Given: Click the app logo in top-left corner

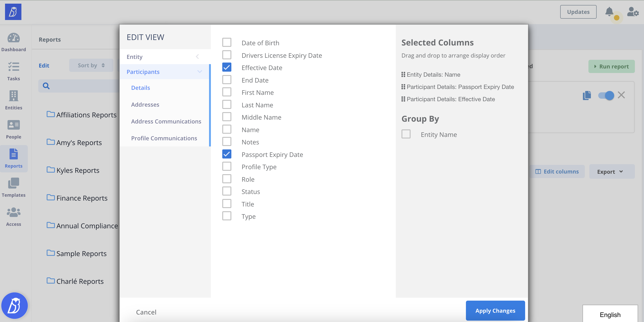Looking at the screenshot, I should click(13, 12).
